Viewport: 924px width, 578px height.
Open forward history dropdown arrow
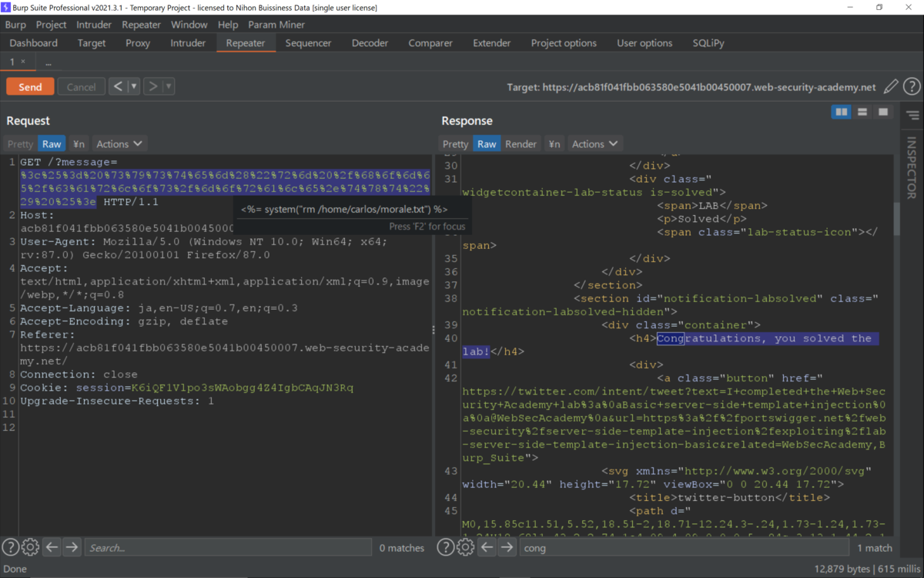coord(169,86)
